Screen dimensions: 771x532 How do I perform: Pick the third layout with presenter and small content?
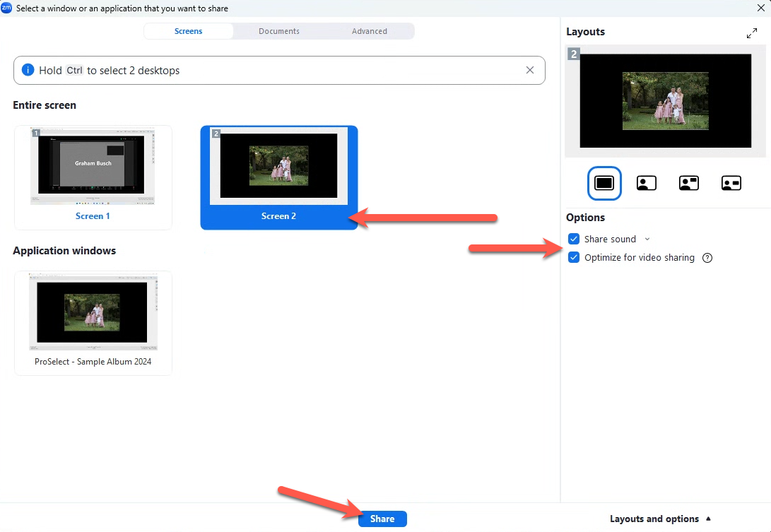click(688, 183)
